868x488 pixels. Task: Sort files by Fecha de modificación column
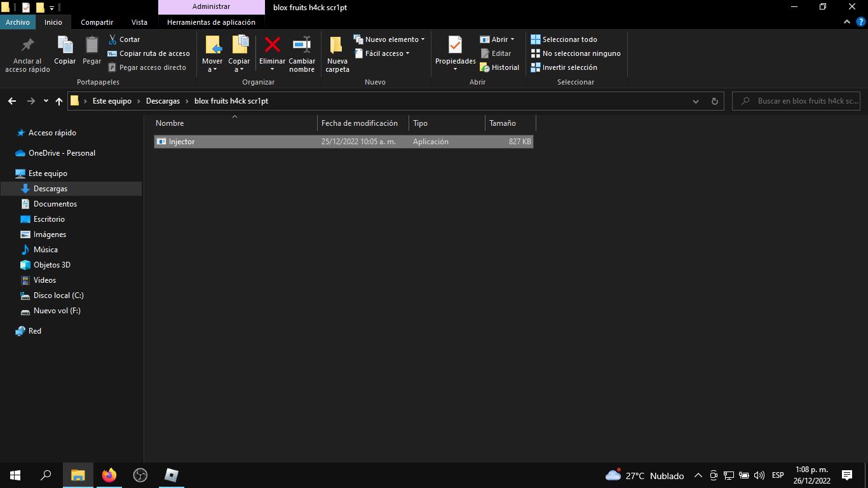(x=360, y=123)
